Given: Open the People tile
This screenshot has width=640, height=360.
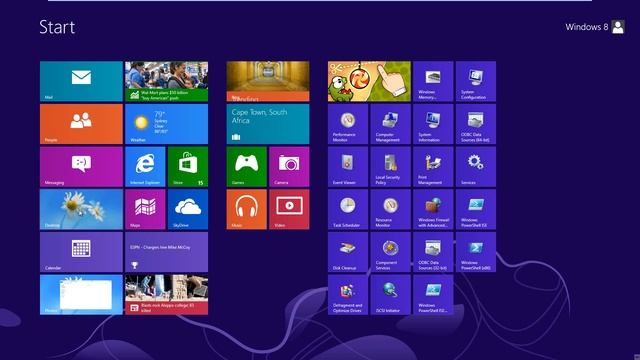Looking at the screenshot, I should click(x=81, y=124).
